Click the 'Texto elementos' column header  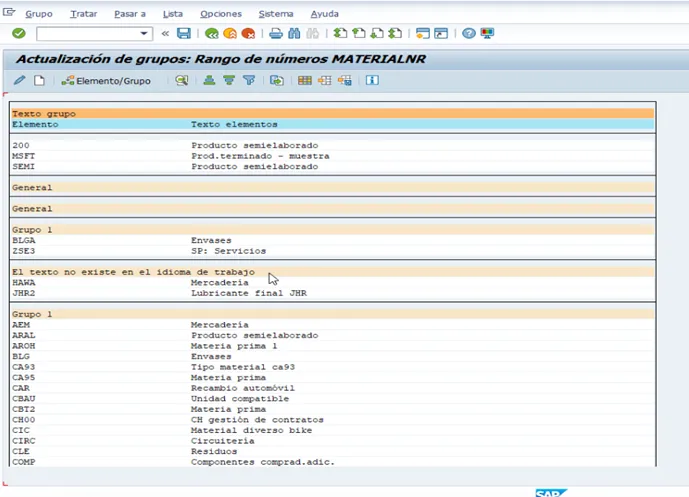tap(234, 124)
